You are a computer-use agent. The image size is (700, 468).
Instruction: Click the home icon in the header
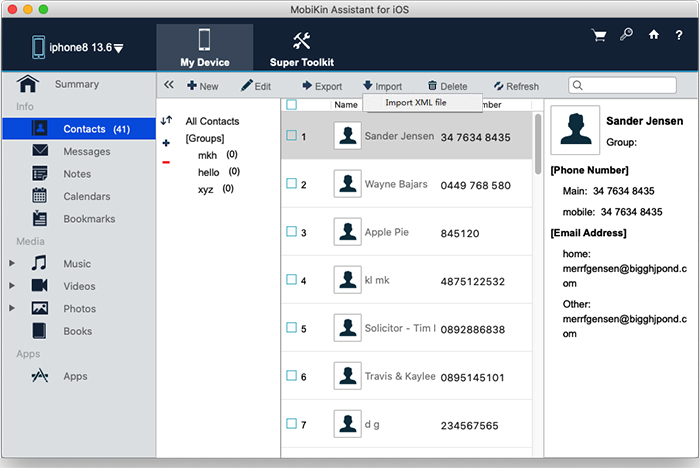[654, 34]
